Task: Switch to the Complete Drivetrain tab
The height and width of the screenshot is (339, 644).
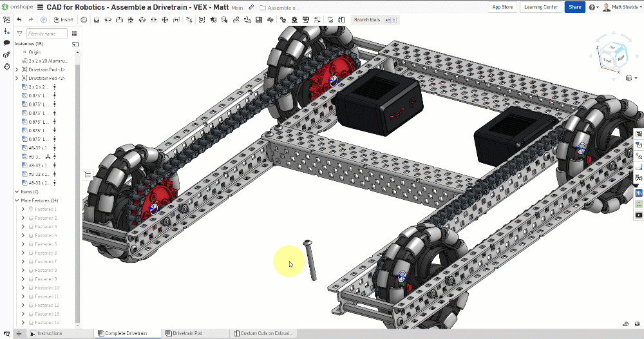Action: click(x=128, y=333)
